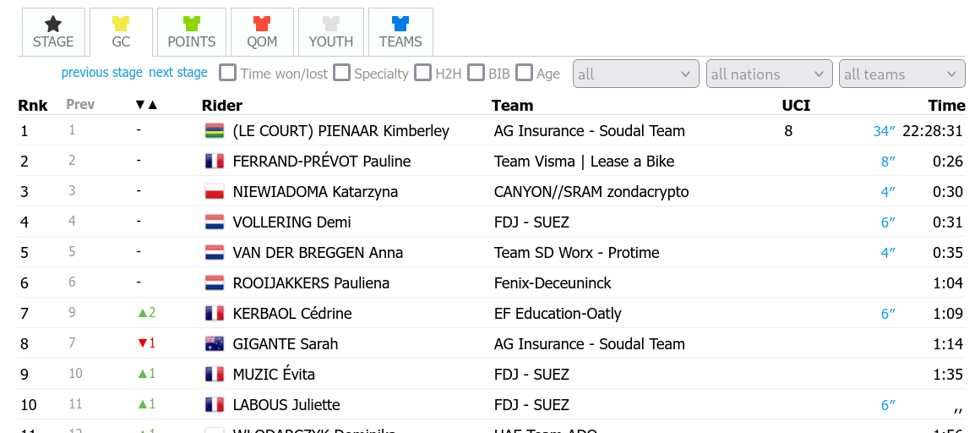The image size is (980, 433).
Task: Switch to the STAGE tab
Action: (53, 32)
